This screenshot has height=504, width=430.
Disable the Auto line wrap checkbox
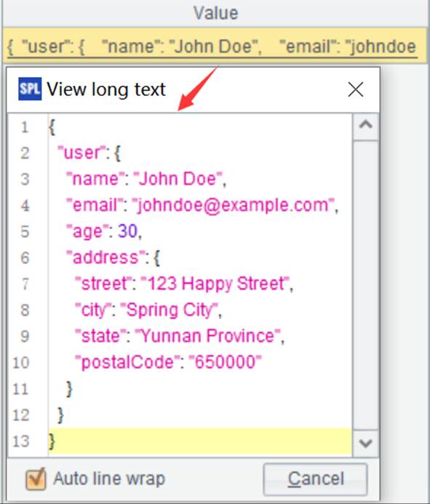pos(36,479)
